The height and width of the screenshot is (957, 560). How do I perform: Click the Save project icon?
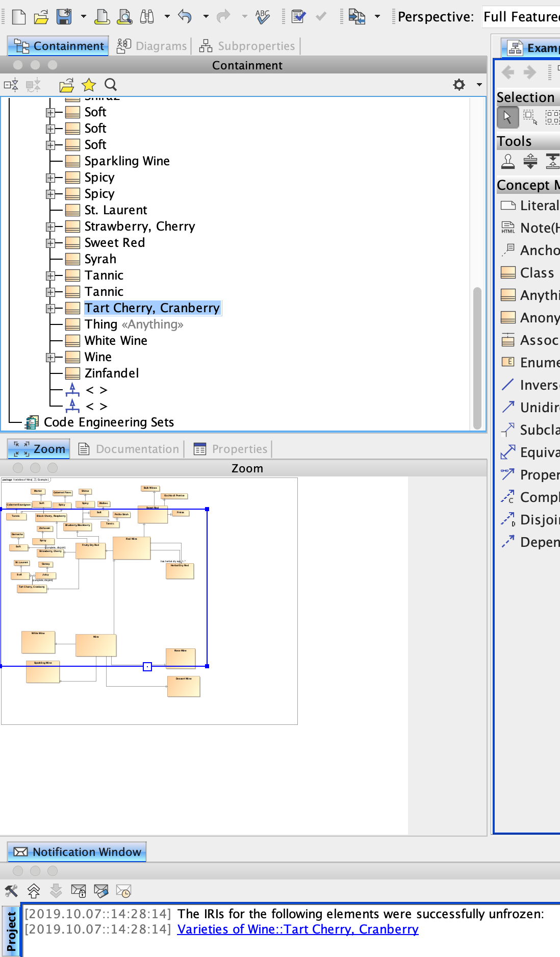point(64,17)
